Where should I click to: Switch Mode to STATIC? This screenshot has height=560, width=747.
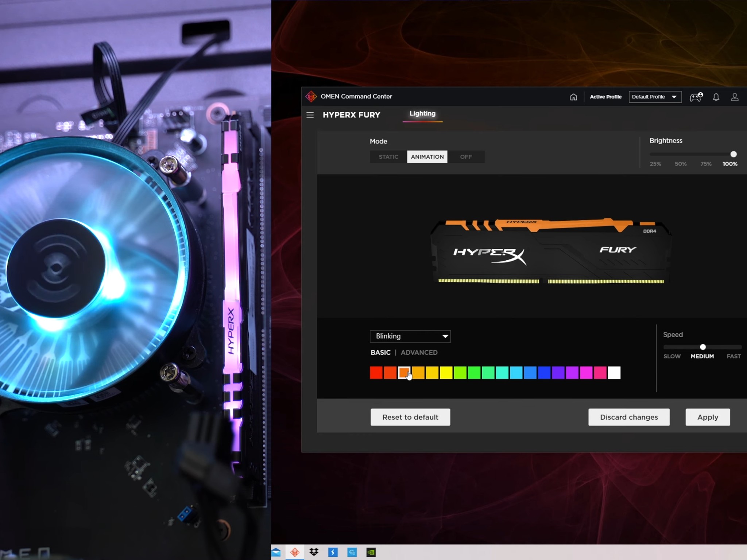click(388, 156)
